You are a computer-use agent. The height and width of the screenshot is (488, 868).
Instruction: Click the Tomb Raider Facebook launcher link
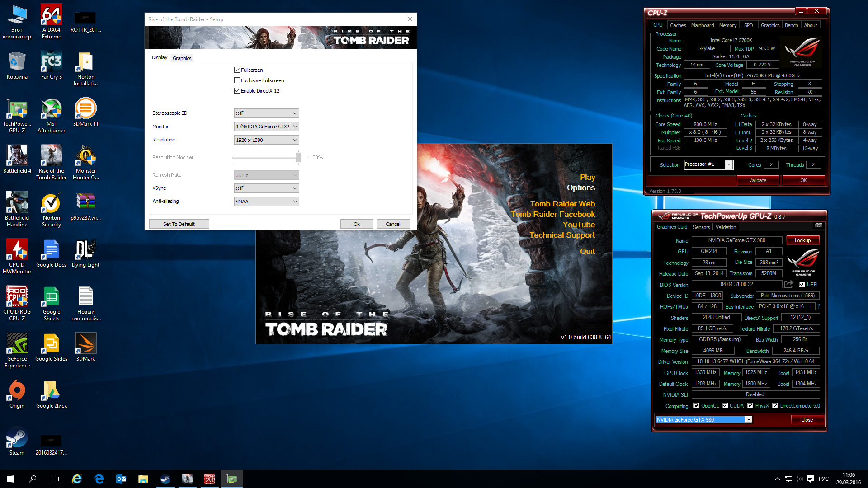(553, 214)
